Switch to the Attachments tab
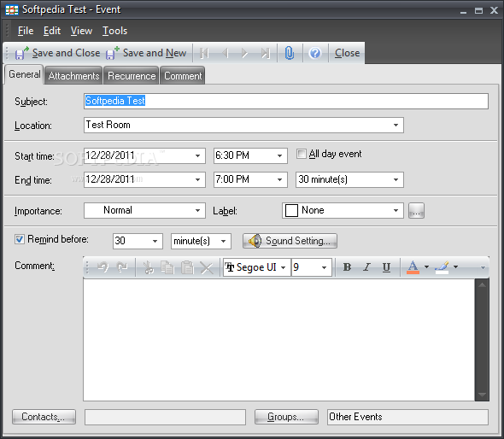Image resolution: width=504 pixels, height=439 pixels. [x=73, y=76]
